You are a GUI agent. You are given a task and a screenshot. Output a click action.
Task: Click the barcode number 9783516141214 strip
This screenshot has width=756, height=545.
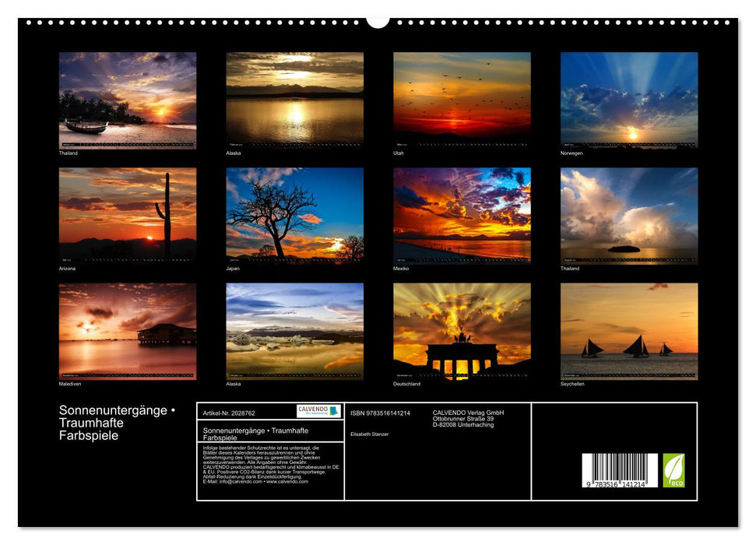[614, 485]
